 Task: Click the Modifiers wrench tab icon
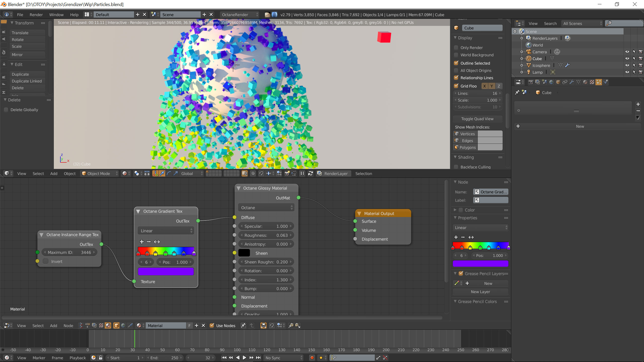(572, 82)
